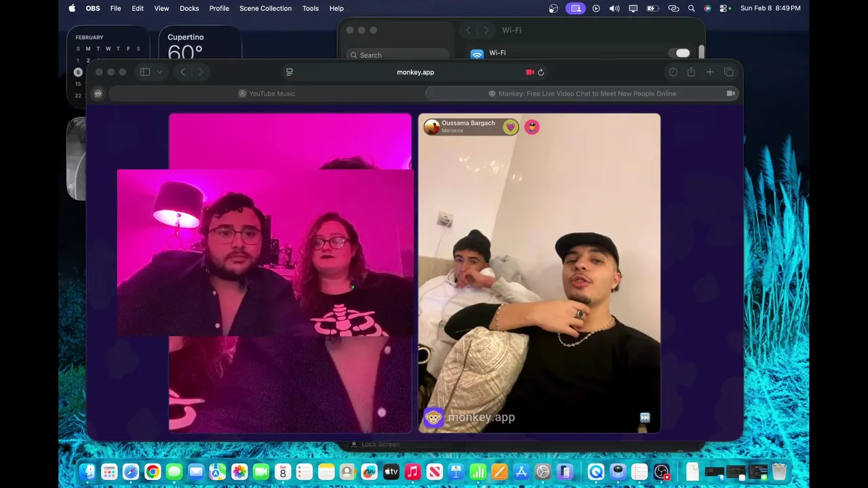Click day 8 in February calendar widget

[78, 72]
